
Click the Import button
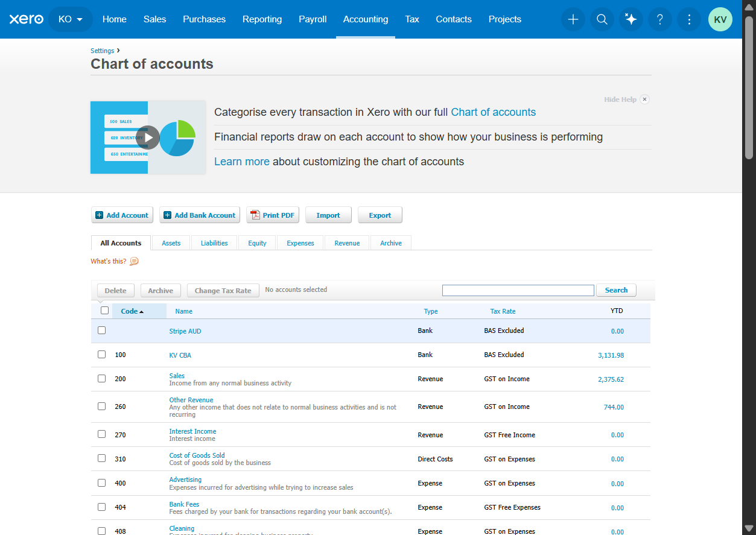(328, 215)
